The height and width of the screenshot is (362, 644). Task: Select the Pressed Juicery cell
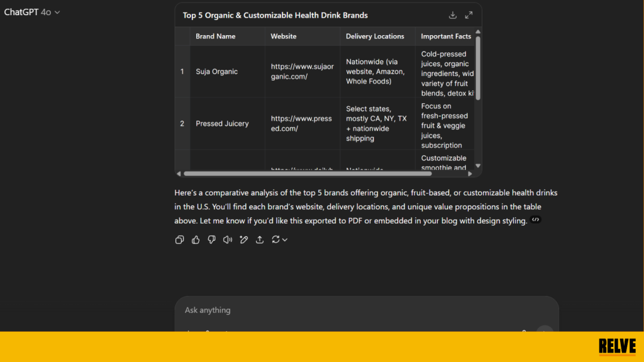click(x=228, y=124)
